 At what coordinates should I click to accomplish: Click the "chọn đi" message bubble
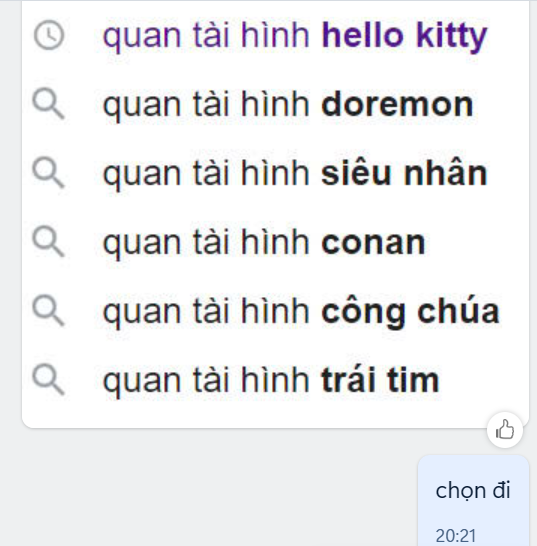(x=473, y=501)
